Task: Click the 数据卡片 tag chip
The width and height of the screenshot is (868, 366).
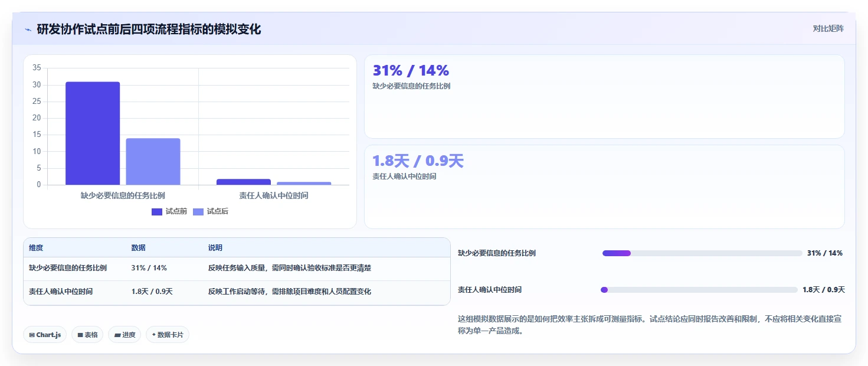Action: coord(168,335)
